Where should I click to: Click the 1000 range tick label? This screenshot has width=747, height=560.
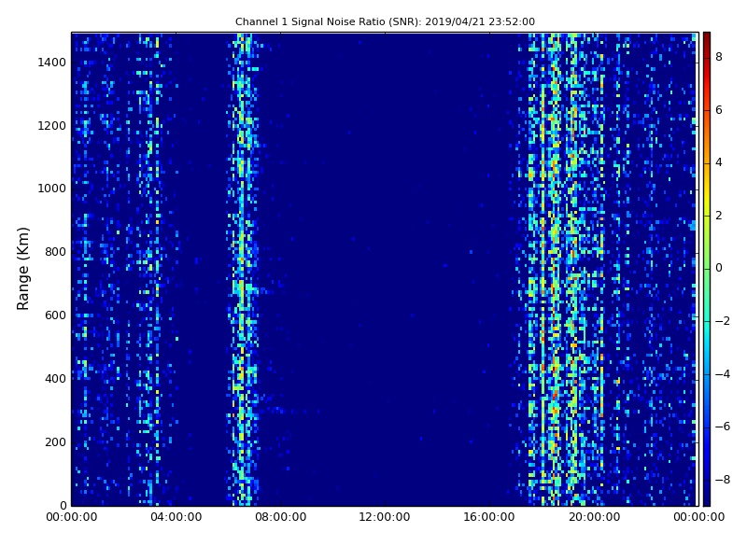(x=52, y=189)
